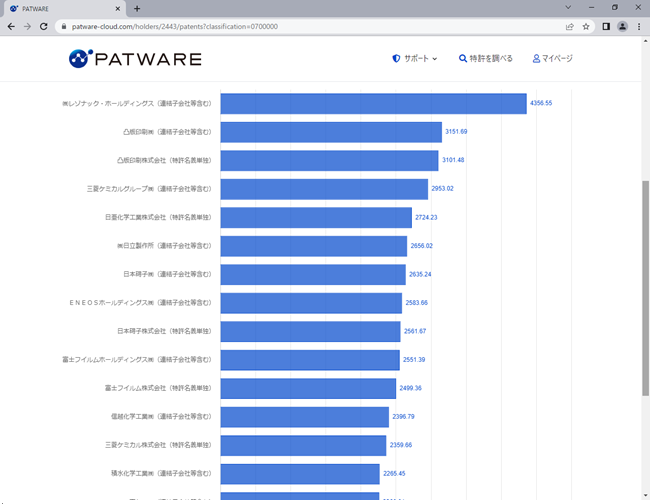This screenshot has height=504, width=650.
Task: Select the PATWARE browser tab
Action: click(60, 8)
